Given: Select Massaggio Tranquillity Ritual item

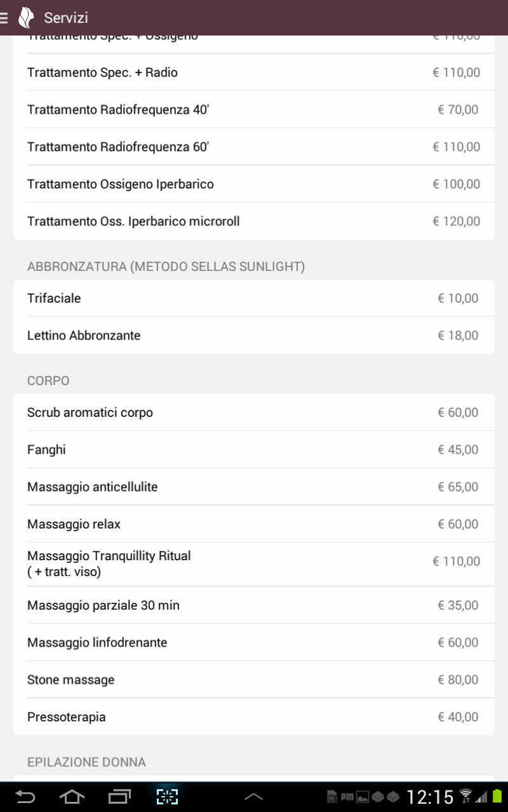Looking at the screenshot, I should (253, 563).
